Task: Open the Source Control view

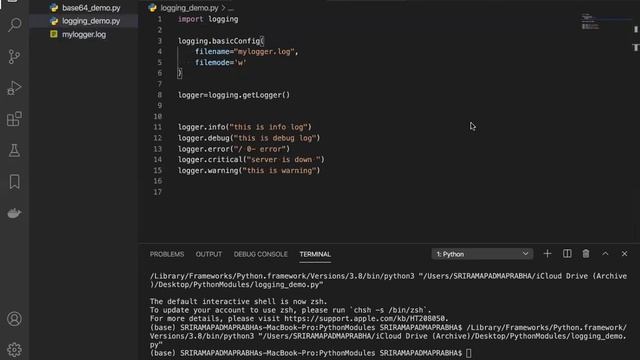Action: point(14,56)
